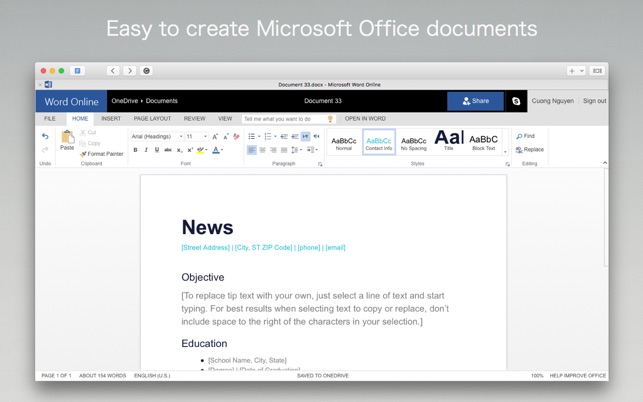
Task: Redo the last undone action
Action: (x=45, y=150)
